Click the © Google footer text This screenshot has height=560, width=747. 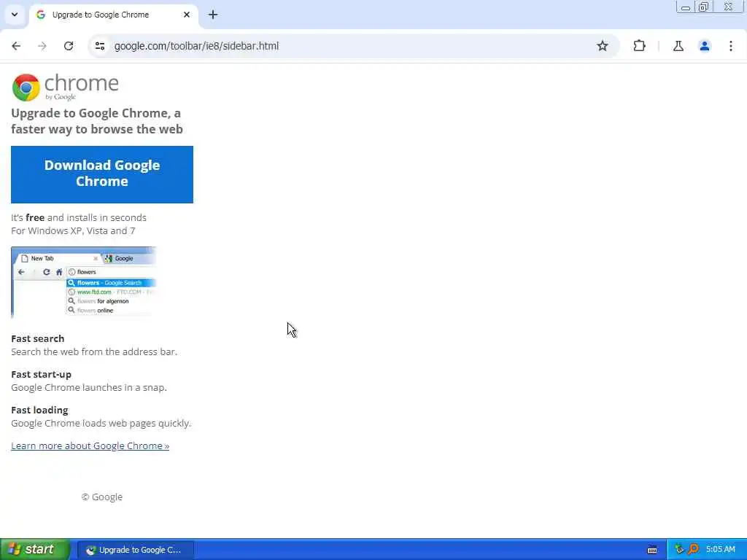pyautogui.click(x=102, y=497)
